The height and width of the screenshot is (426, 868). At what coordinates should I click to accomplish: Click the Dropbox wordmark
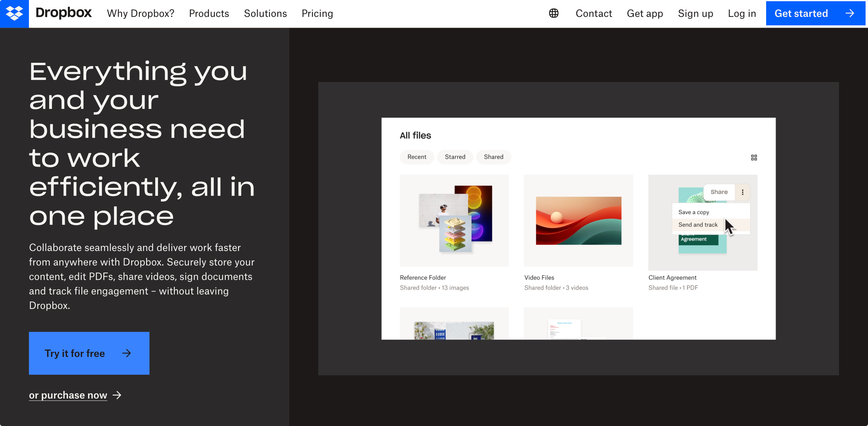tap(63, 13)
